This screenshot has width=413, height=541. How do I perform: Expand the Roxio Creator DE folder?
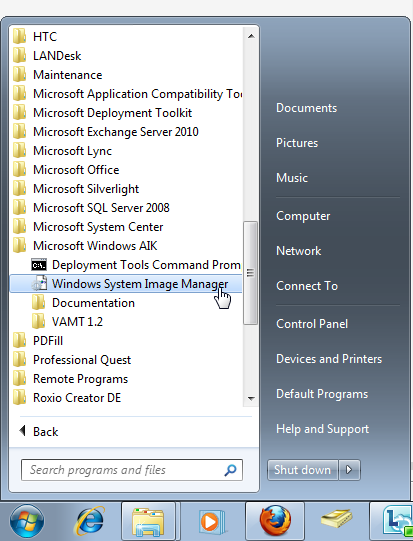[126, 397]
